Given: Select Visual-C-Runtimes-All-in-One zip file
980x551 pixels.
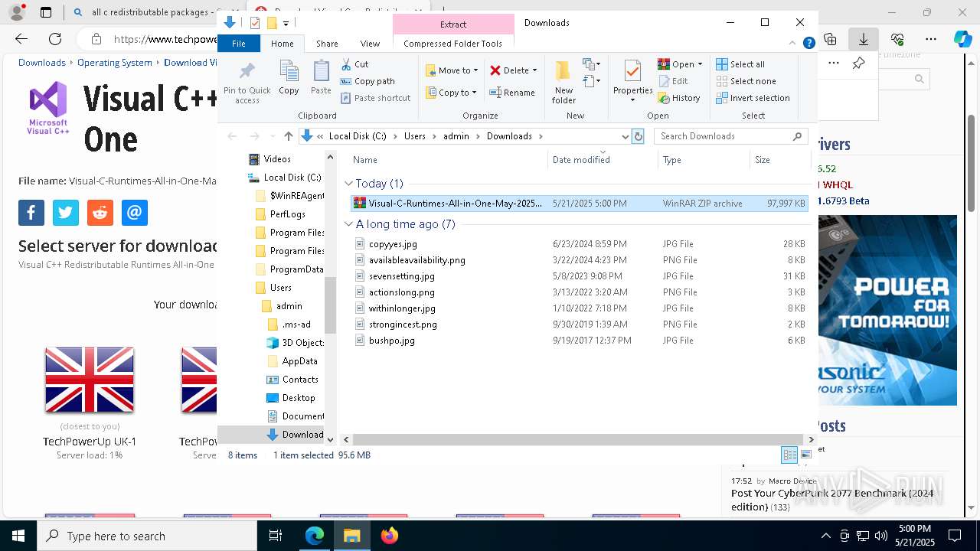Looking at the screenshot, I should tap(579, 204).
